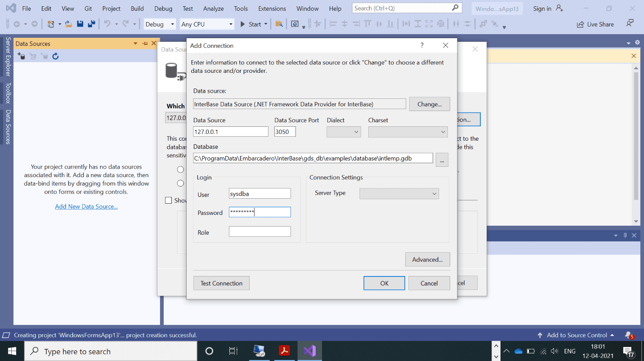
Task: Click the Send Feedback icon
Action: (630, 23)
